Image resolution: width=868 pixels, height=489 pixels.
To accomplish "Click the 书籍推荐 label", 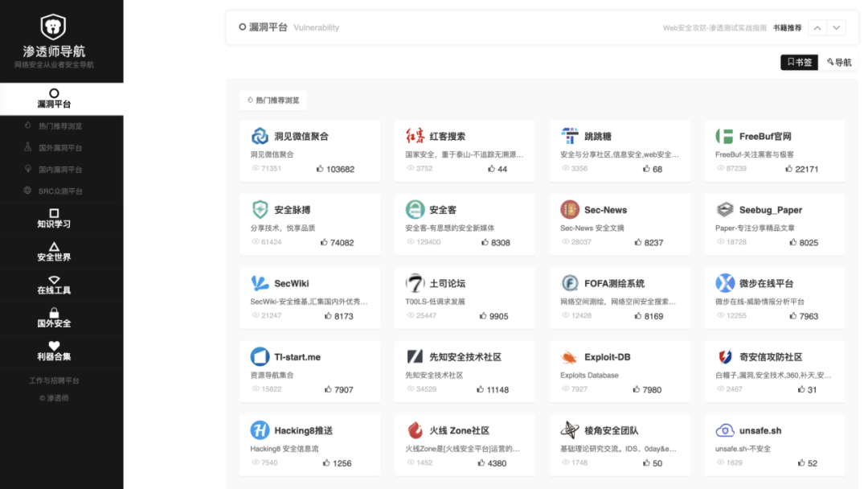I will (787, 27).
